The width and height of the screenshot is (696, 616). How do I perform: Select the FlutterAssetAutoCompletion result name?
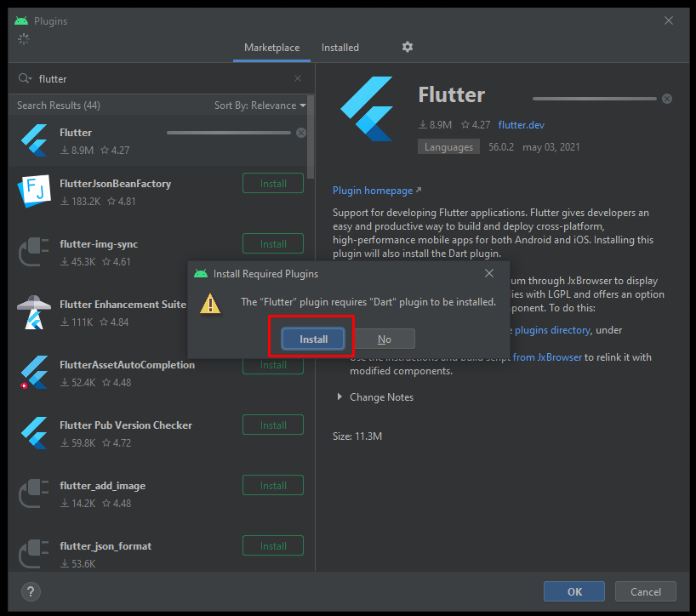[127, 365]
